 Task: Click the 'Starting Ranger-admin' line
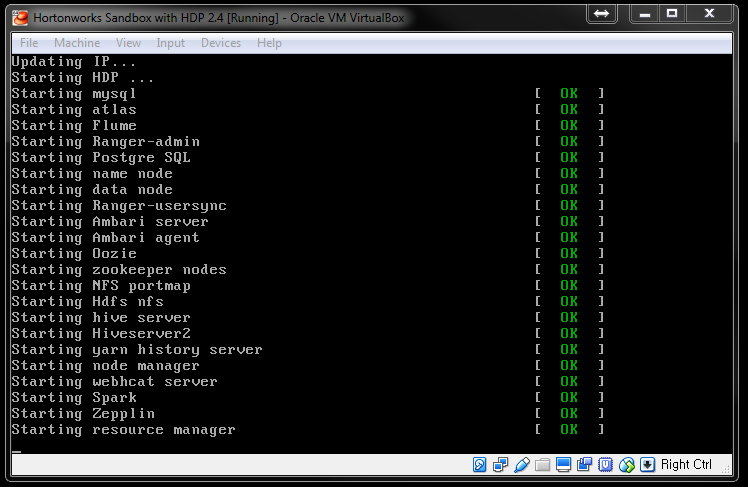105,142
